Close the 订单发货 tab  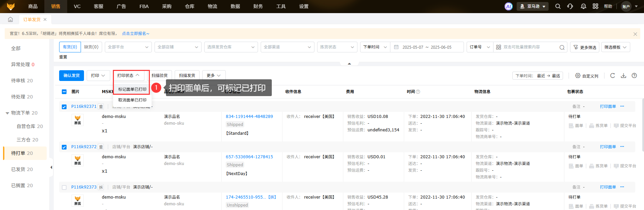(45, 19)
